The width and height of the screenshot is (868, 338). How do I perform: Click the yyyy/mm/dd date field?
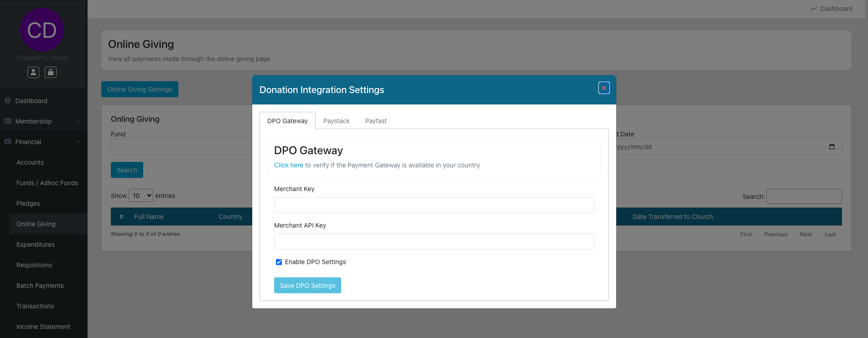[729, 147]
